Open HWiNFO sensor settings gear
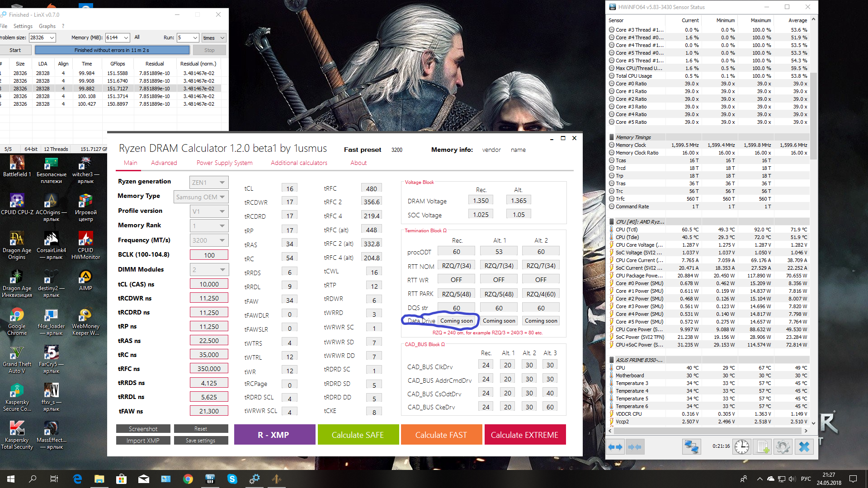This screenshot has height=488, width=868. 783,447
